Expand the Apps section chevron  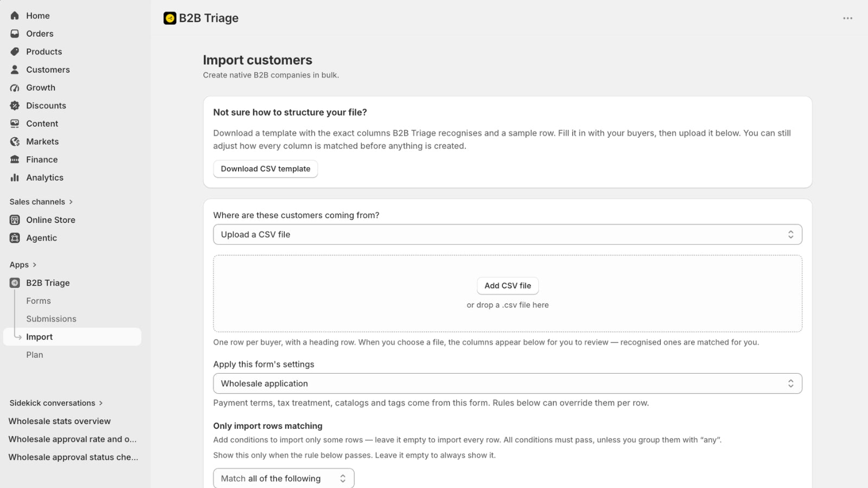coord(34,265)
